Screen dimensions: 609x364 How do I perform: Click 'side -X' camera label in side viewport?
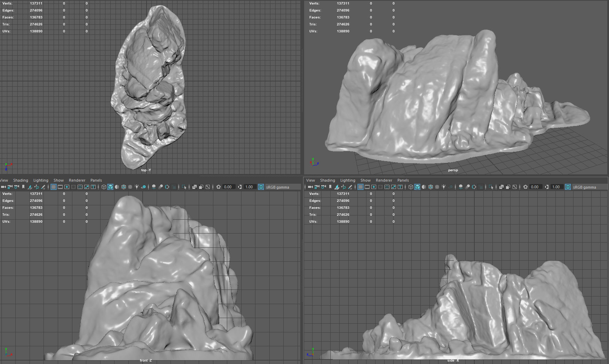[x=453, y=361]
